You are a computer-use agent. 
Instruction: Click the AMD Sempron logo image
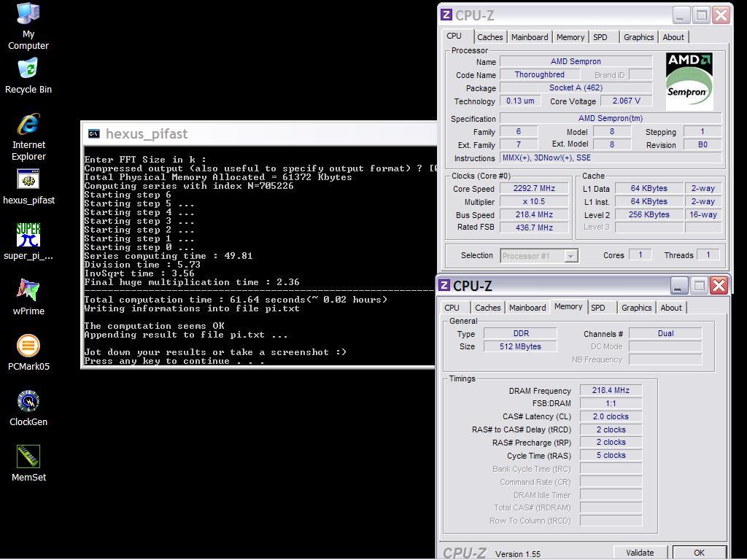[689, 81]
